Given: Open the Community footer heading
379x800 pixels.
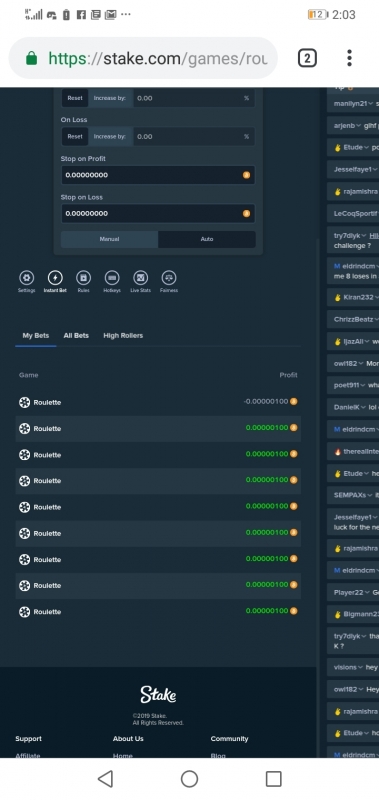Looking at the screenshot, I should [230, 739].
